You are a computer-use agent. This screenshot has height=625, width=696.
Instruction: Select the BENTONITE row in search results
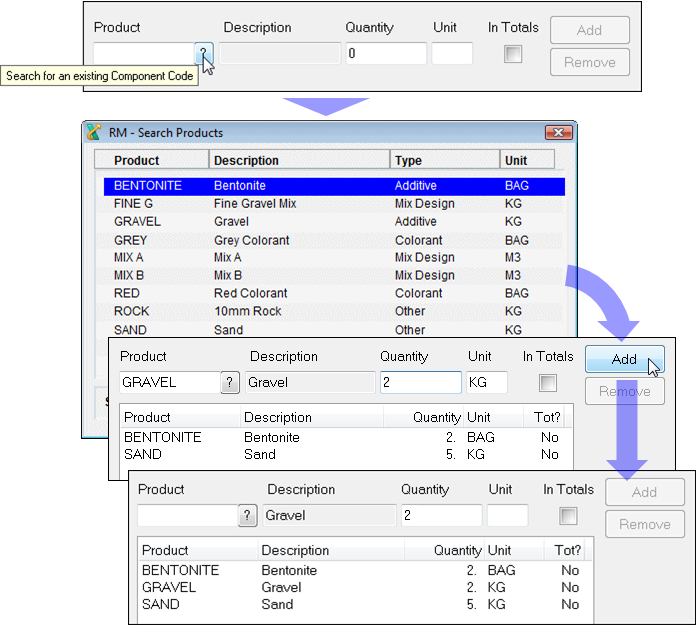point(334,186)
